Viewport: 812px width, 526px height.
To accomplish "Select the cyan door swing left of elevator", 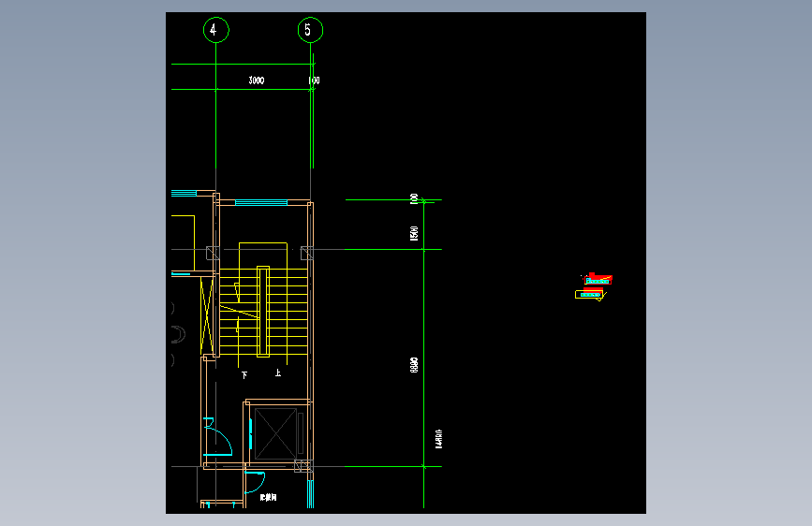I will pyautogui.click(x=217, y=436).
